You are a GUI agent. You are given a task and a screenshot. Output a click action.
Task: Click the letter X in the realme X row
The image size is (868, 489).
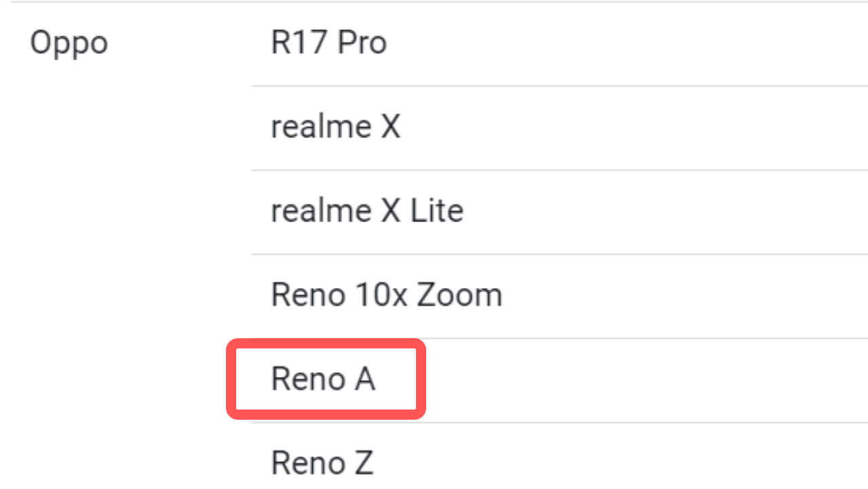[390, 127]
